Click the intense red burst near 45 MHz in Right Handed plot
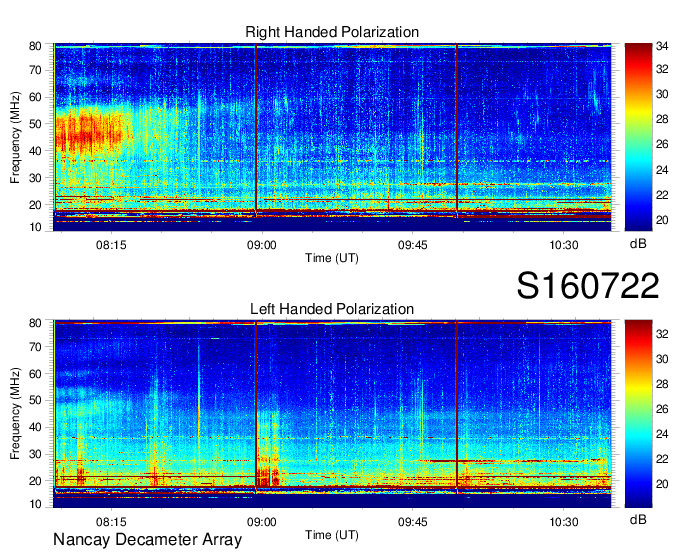680x552 pixels. tap(89, 134)
